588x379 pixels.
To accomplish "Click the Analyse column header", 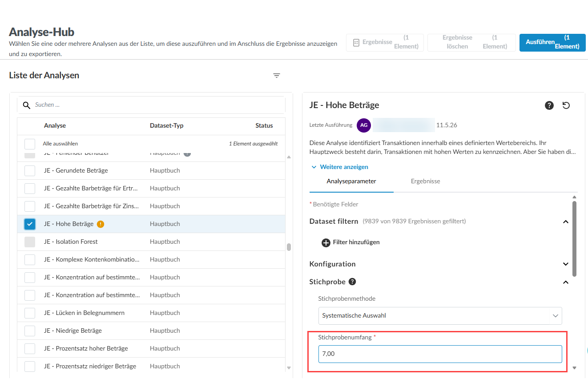I will (55, 126).
